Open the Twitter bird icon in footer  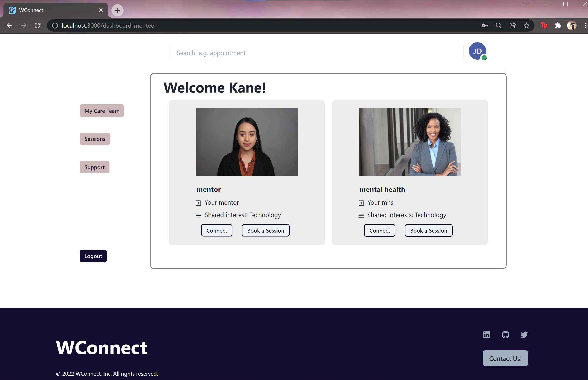click(x=524, y=335)
